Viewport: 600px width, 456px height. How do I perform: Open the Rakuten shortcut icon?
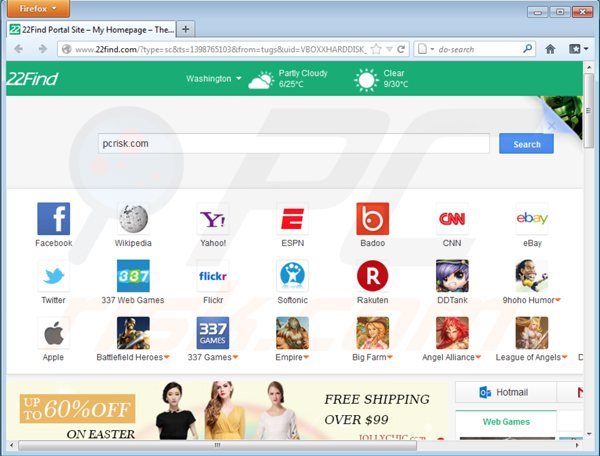[x=372, y=275]
